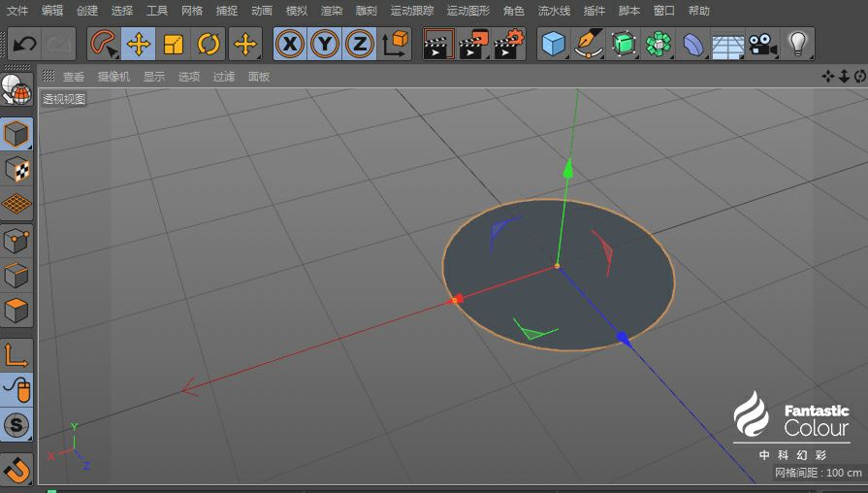Open the camera object tool
The height and width of the screenshot is (493, 868).
pos(763,44)
